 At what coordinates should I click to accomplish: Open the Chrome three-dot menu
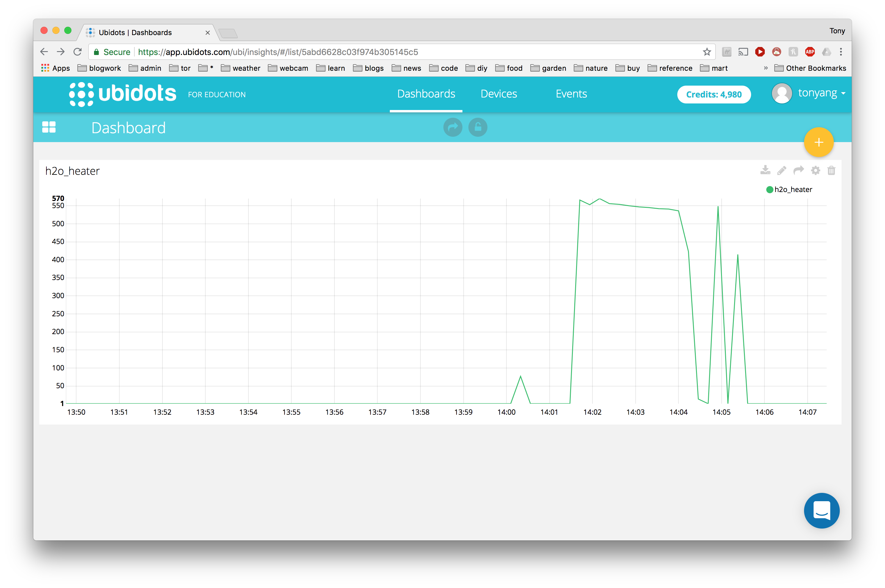click(x=841, y=52)
